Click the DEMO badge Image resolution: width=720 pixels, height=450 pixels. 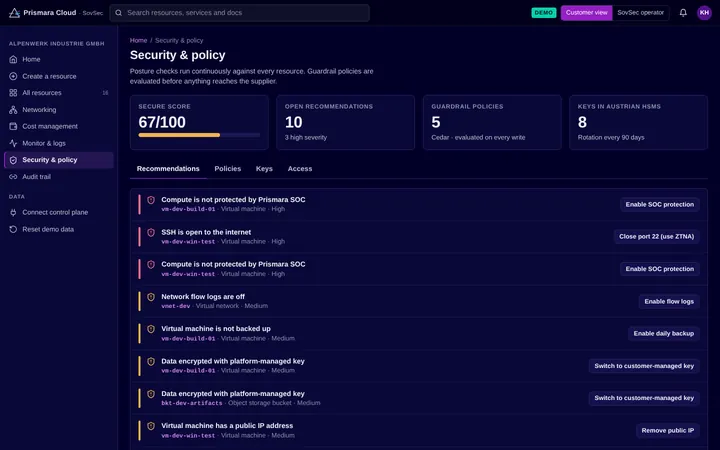[x=544, y=13]
